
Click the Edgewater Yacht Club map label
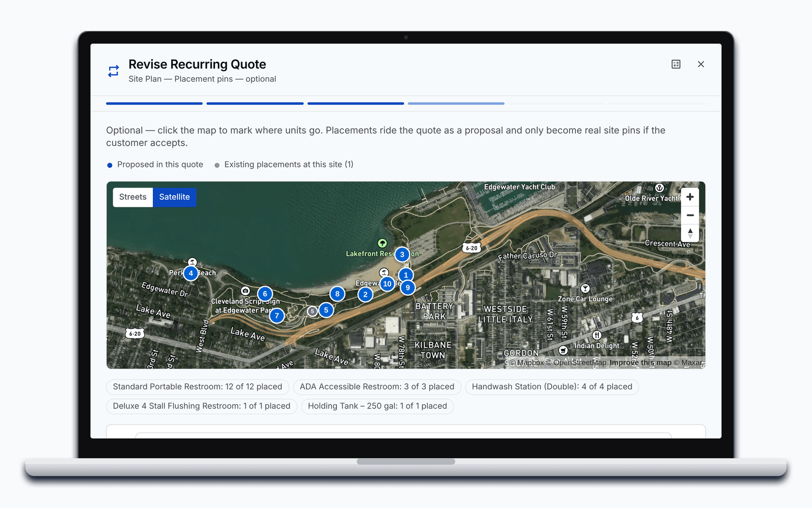(520, 187)
